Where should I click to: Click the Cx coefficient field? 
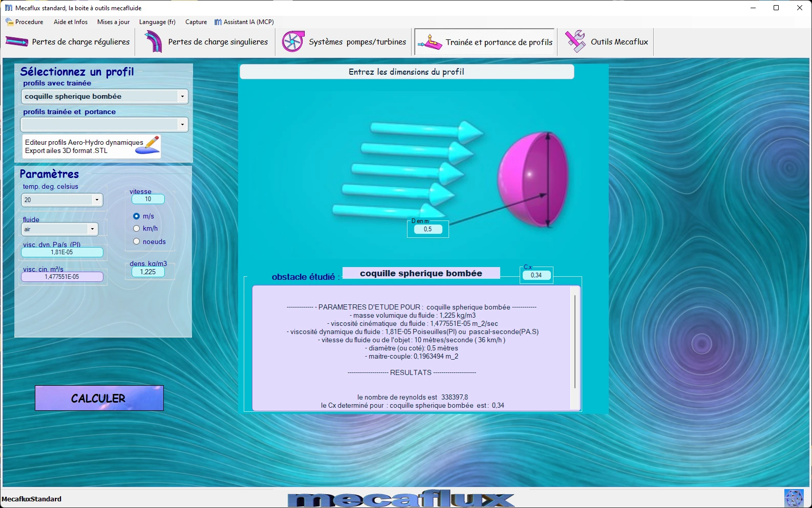click(x=536, y=275)
